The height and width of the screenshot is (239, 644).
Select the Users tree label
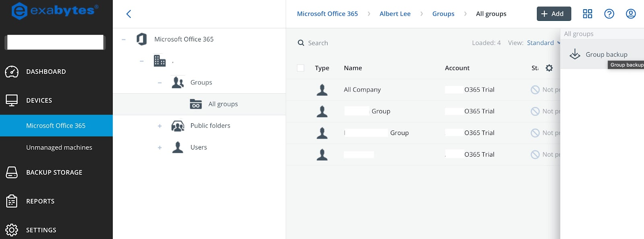pyautogui.click(x=198, y=147)
